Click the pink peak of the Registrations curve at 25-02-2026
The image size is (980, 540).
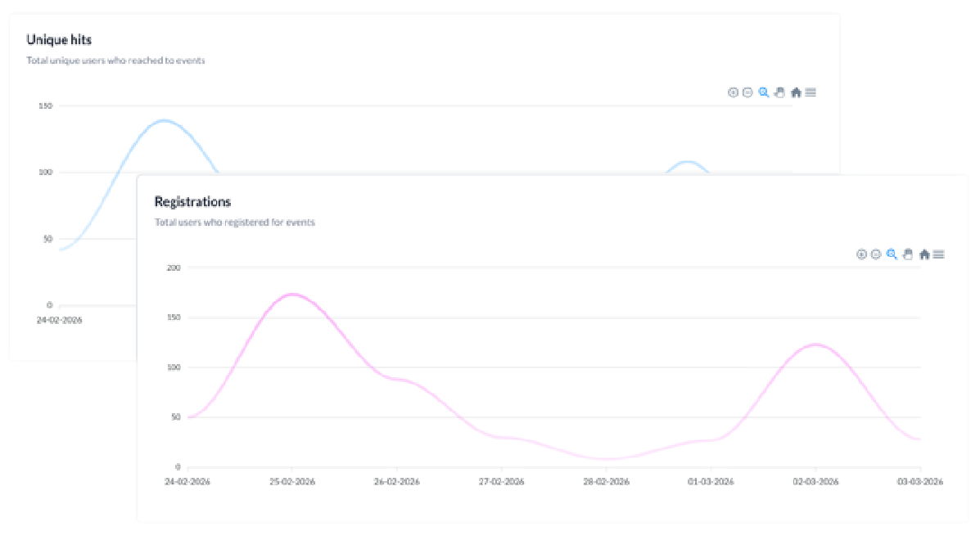point(292,294)
